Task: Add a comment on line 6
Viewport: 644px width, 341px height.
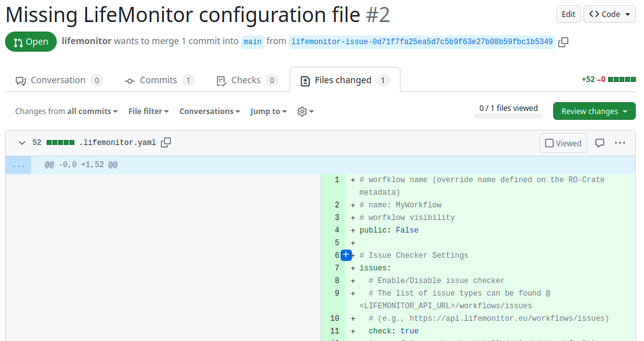Action: [x=346, y=255]
